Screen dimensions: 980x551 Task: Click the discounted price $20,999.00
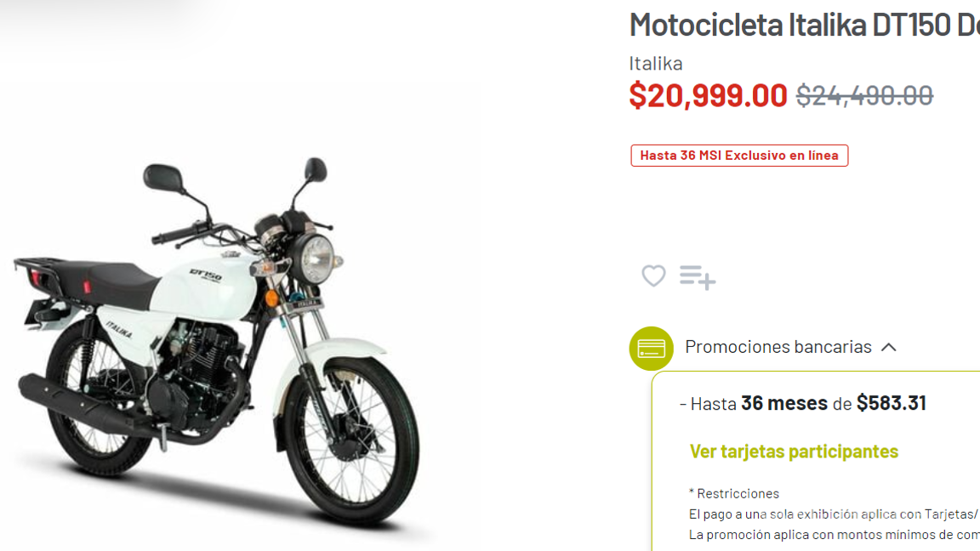click(709, 95)
